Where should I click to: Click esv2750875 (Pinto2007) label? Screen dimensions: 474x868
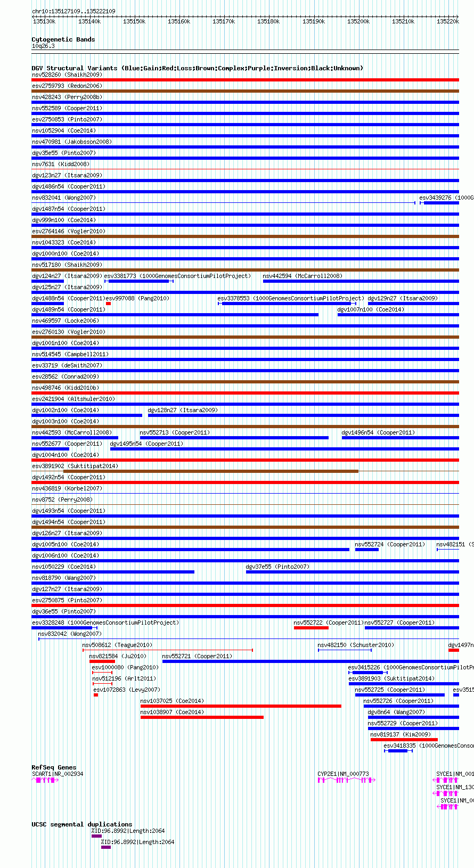67,600
